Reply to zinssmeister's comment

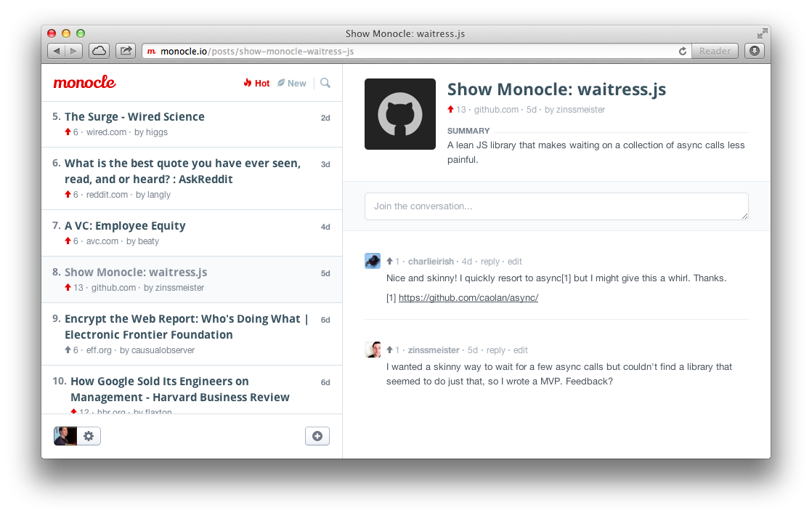[x=495, y=350]
